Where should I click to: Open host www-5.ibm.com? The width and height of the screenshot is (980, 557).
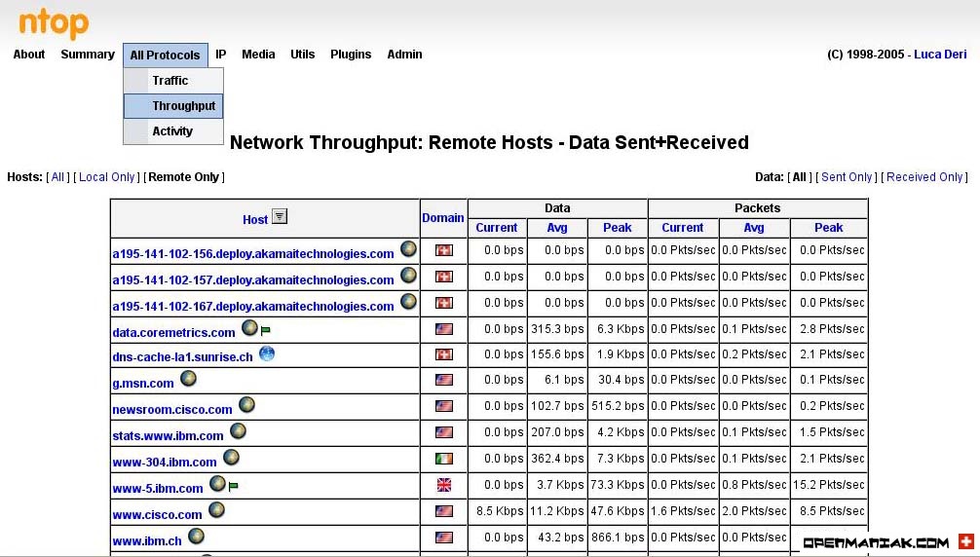pos(158,488)
